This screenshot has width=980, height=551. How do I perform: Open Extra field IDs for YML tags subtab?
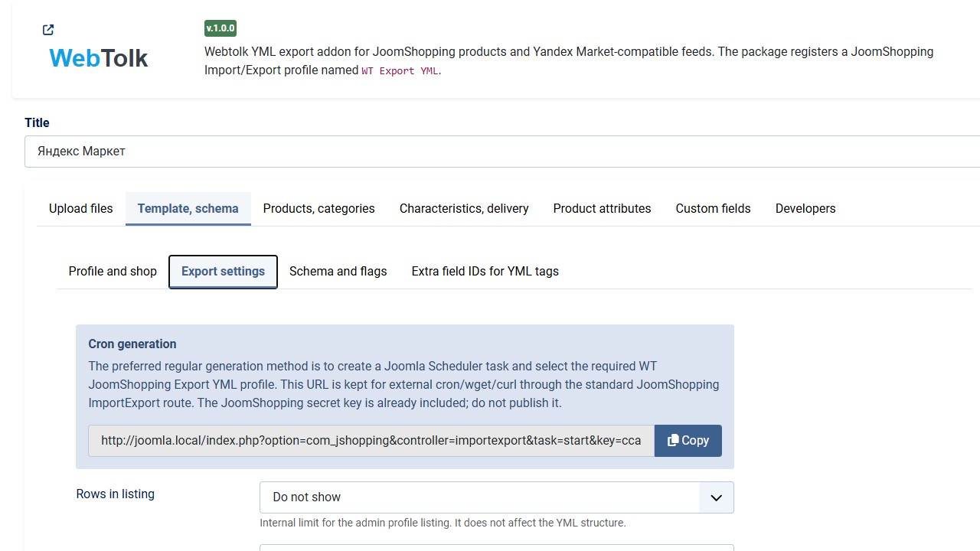(x=485, y=272)
